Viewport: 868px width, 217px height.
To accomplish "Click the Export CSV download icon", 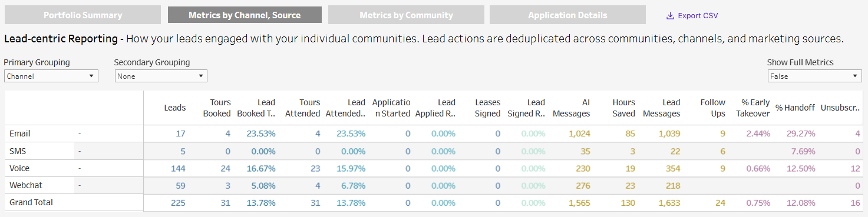I will click(x=670, y=16).
